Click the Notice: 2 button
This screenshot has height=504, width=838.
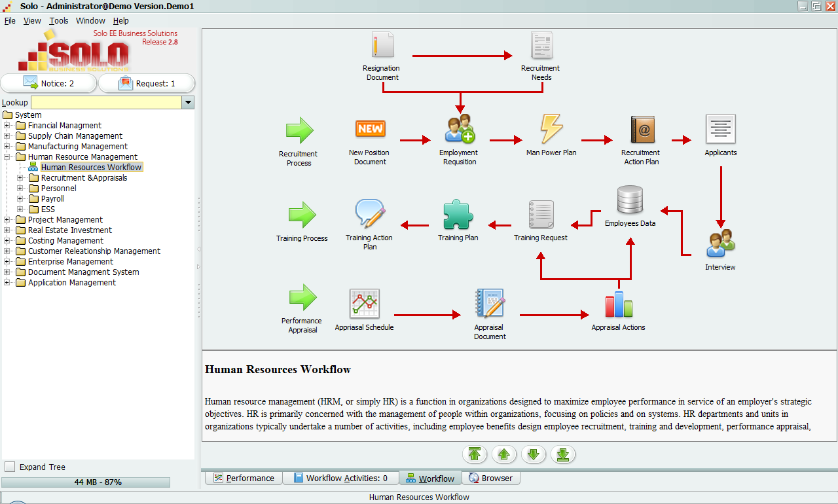pyautogui.click(x=49, y=83)
